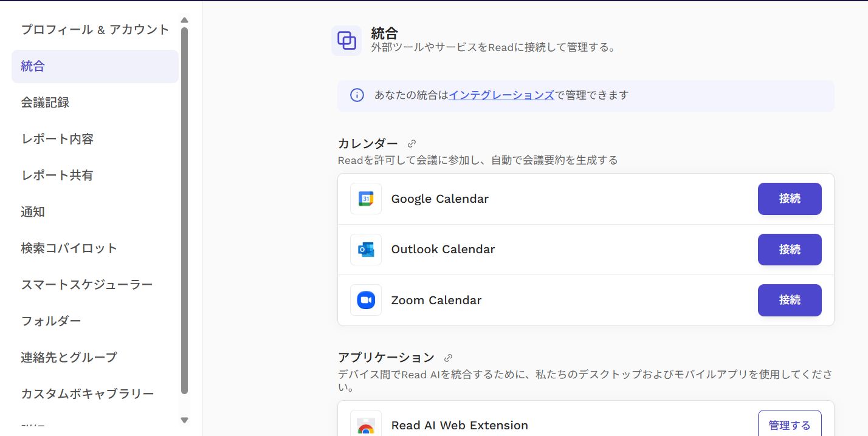Follow the インテグレーションズ hyperlink
This screenshot has width=868, height=436.
[x=501, y=95]
